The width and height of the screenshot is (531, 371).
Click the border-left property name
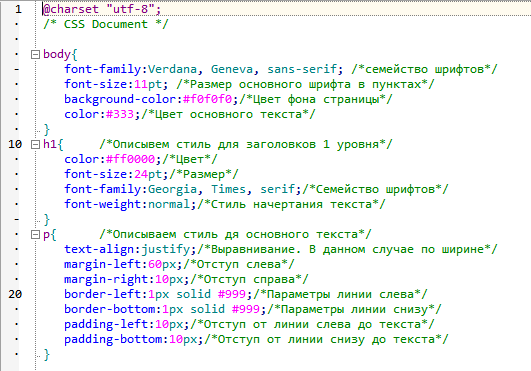pyautogui.click(x=102, y=294)
